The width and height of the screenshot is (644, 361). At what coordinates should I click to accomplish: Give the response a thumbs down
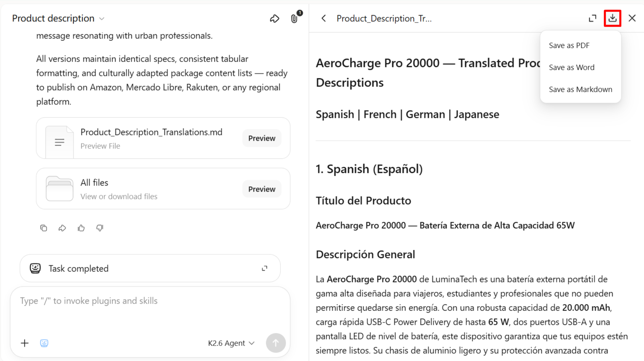tap(100, 228)
